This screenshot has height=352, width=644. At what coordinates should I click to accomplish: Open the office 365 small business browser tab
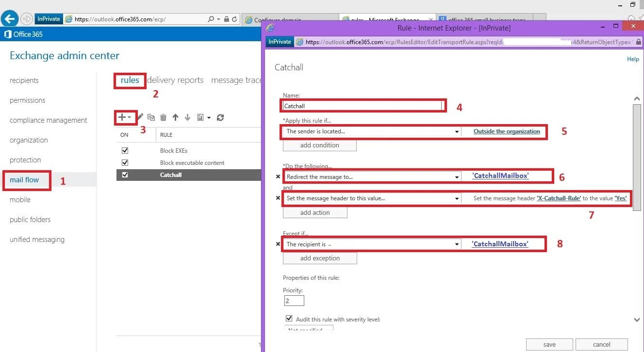click(x=483, y=20)
